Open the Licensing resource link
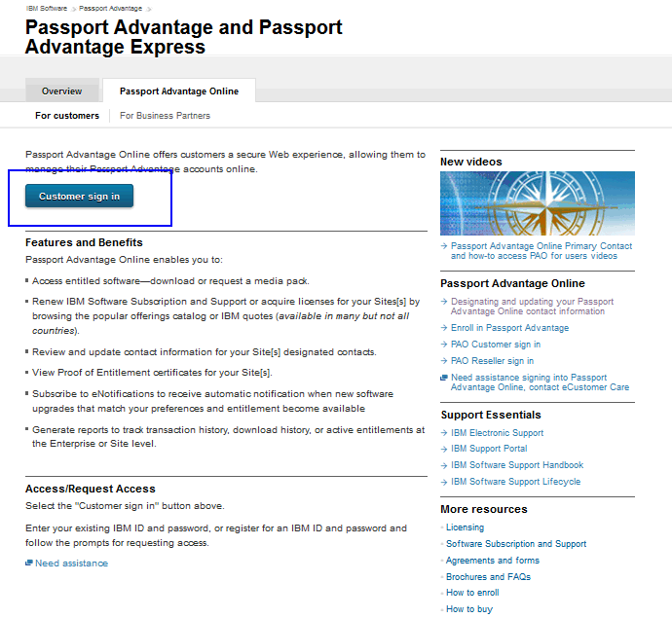Screen dimensions: 672x618 [465, 527]
